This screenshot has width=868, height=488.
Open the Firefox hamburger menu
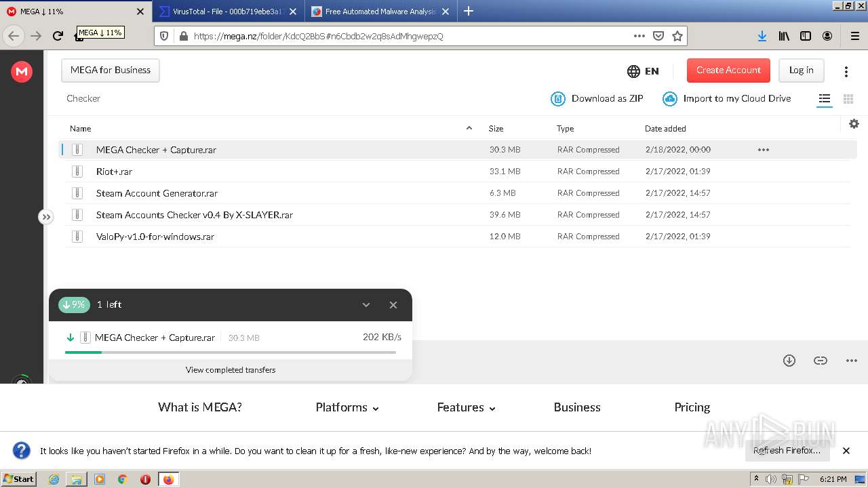(x=854, y=36)
